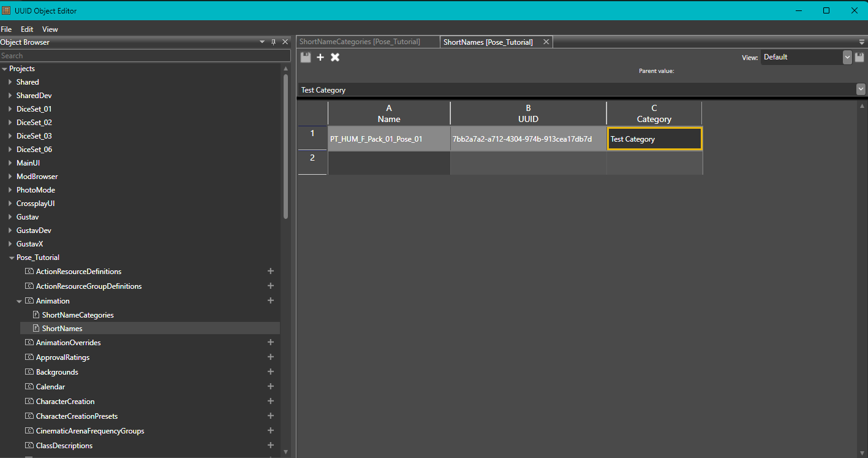Click the Object Browser panel options arrow

262,42
